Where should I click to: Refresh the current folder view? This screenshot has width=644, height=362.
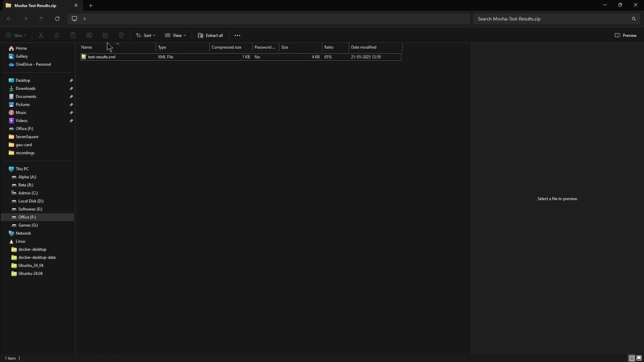(x=57, y=19)
